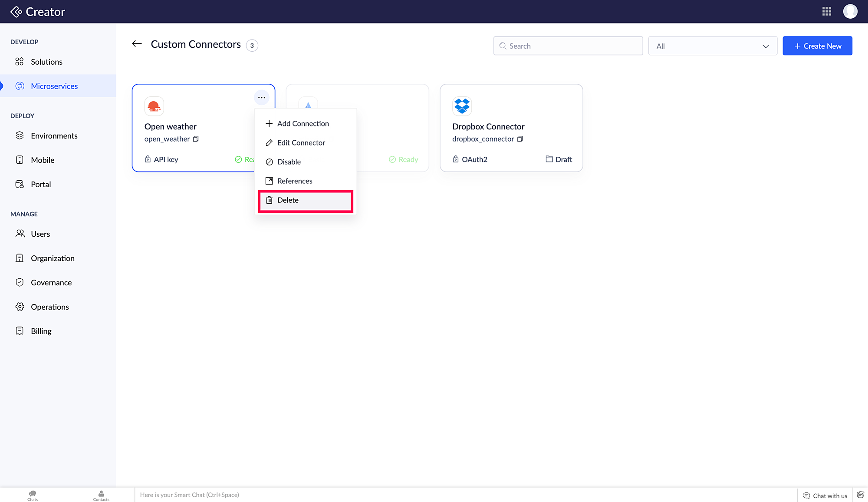This screenshot has width=868, height=502.
Task: Copy open_weather link name icon
Action: tap(196, 139)
